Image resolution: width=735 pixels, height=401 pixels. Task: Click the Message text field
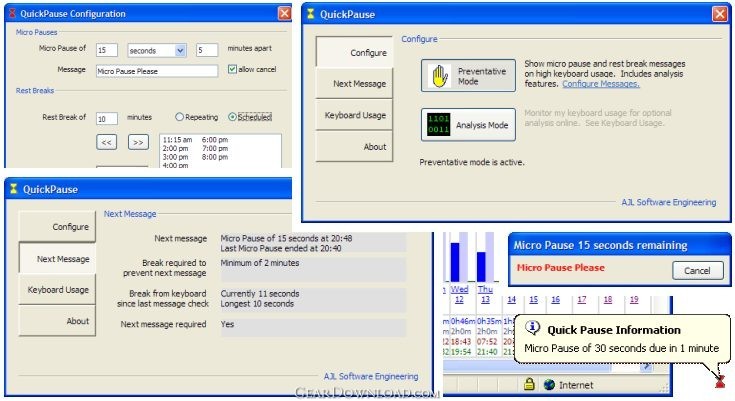coord(156,71)
